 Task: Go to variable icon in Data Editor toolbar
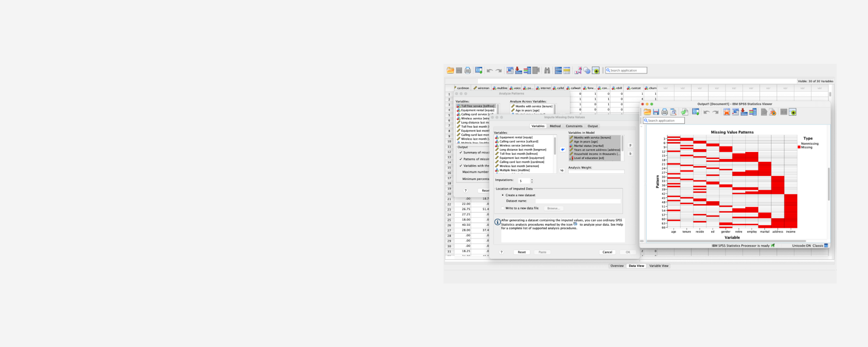pos(518,70)
